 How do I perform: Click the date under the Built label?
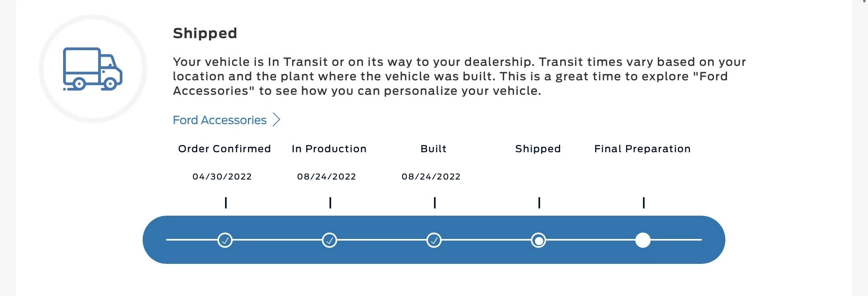tap(431, 177)
